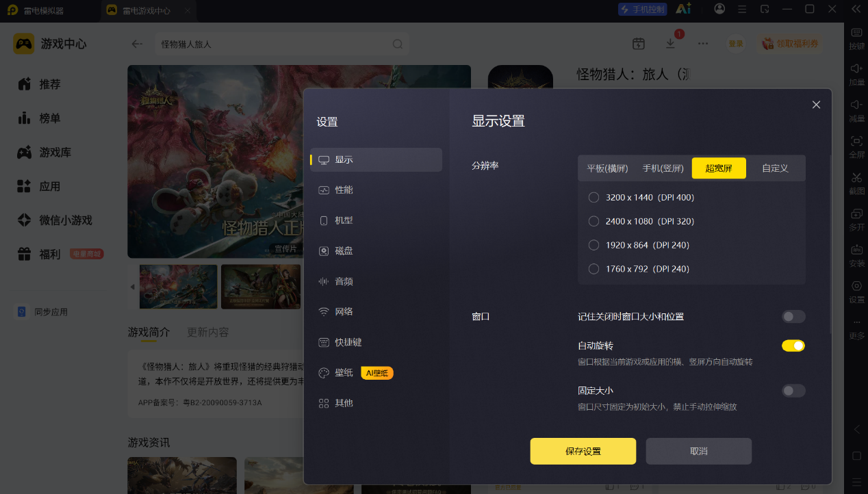Open 机型 settings category
Image resolution: width=868 pixels, height=494 pixels.
[x=376, y=220]
